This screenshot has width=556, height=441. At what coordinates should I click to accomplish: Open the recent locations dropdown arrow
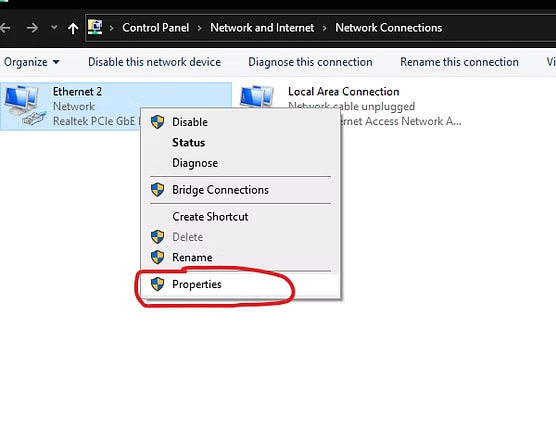coord(54,27)
